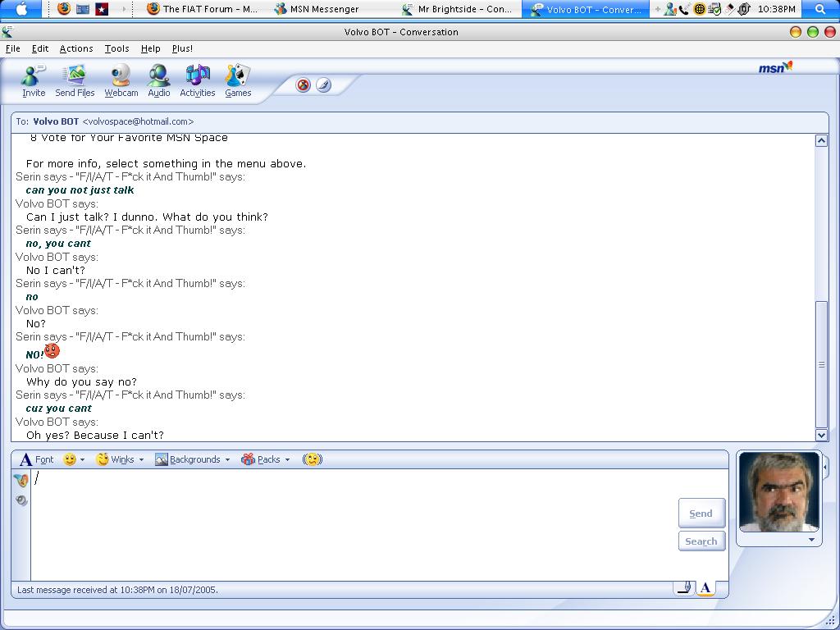This screenshot has height=630, width=840.
Task: Open the Actions menu
Action: 76,48
